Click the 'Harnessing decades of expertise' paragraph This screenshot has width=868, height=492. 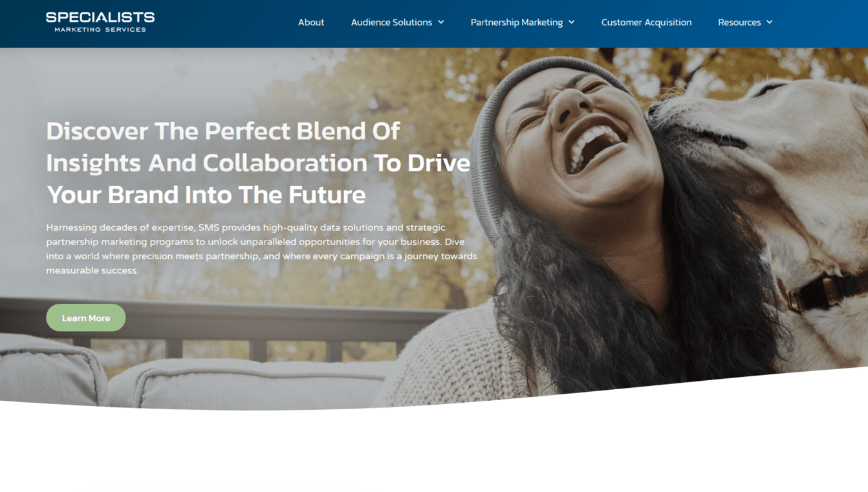[x=261, y=249]
